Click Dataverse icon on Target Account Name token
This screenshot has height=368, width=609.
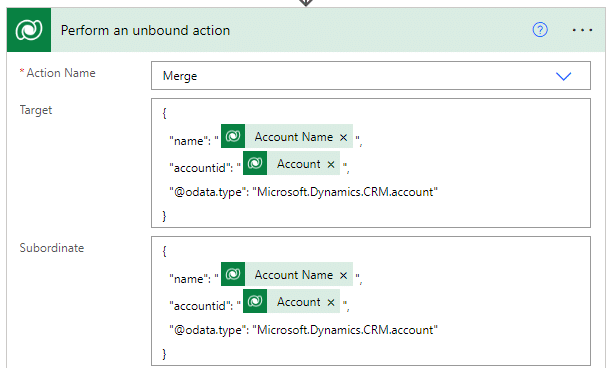(x=233, y=136)
